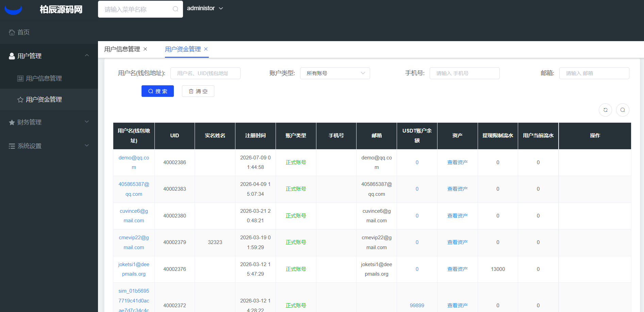Click the 搜索 button
This screenshot has height=312, width=644.
click(x=158, y=91)
